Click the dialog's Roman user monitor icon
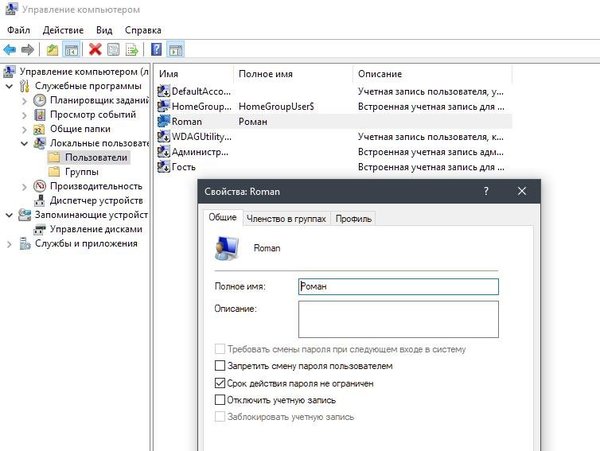This screenshot has height=451, width=600. click(227, 248)
